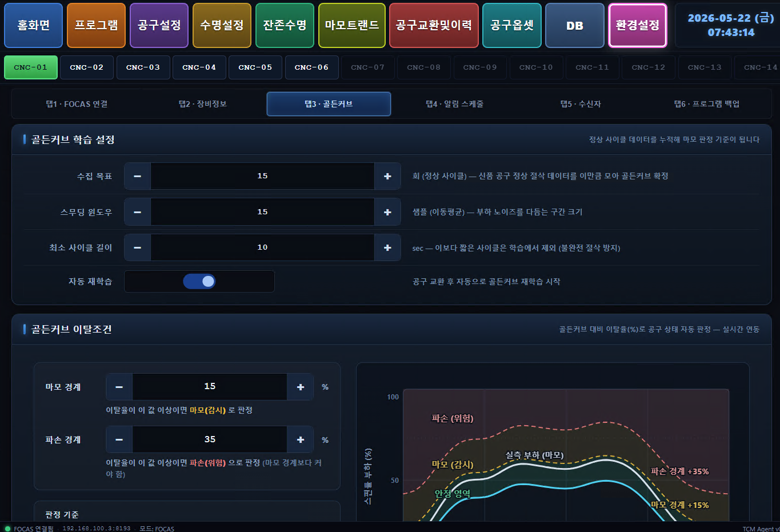Decrease 수집 목표 with minus button
The height and width of the screenshot is (532, 780).
point(138,176)
